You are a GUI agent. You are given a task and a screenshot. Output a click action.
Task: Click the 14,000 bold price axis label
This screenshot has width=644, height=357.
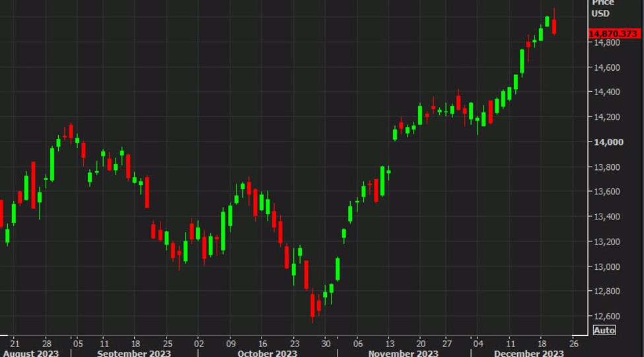click(x=608, y=142)
